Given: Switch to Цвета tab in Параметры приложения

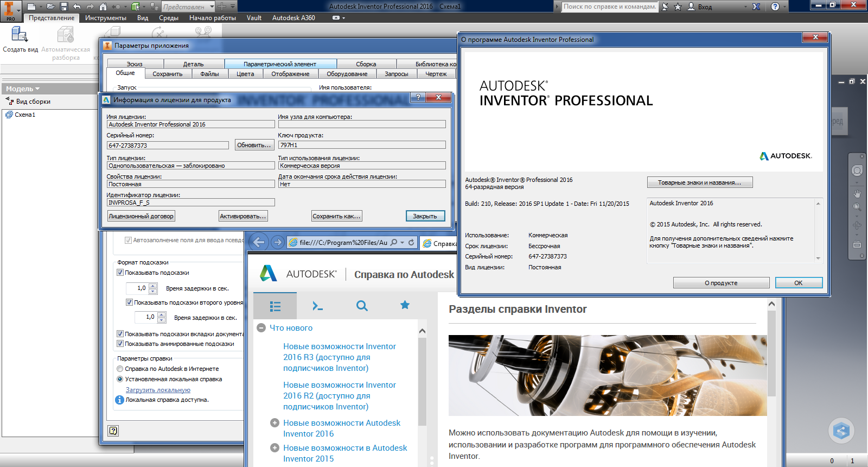Looking at the screenshot, I should point(245,74).
